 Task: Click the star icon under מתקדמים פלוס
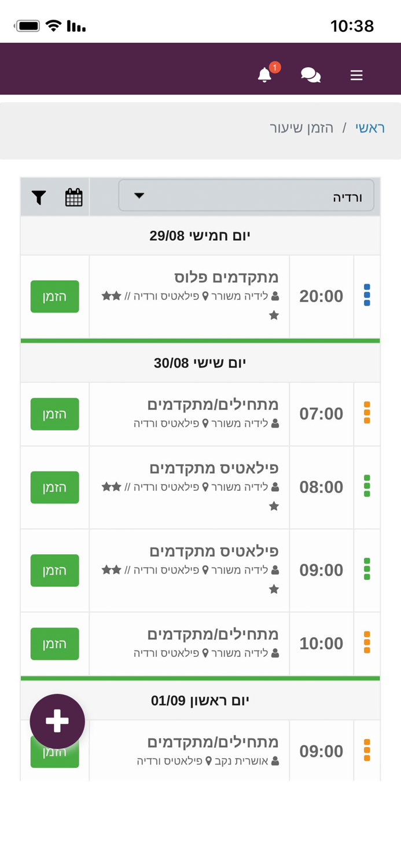click(x=274, y=315)
